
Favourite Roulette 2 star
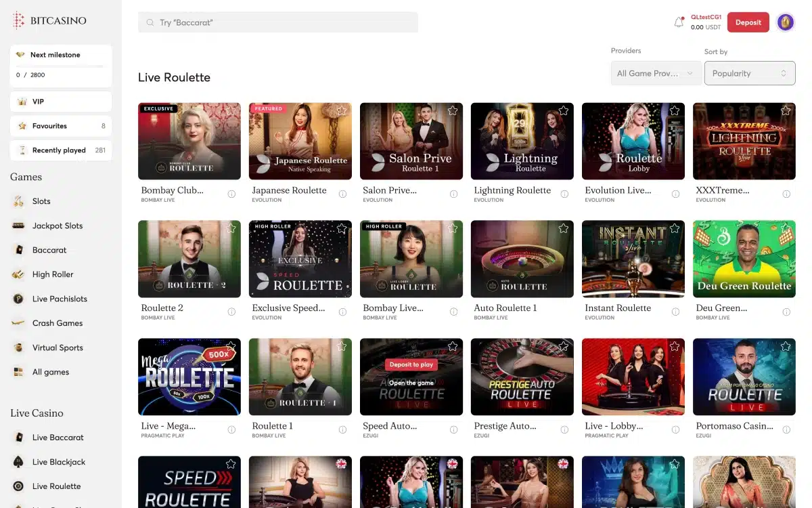click(231, 229)
